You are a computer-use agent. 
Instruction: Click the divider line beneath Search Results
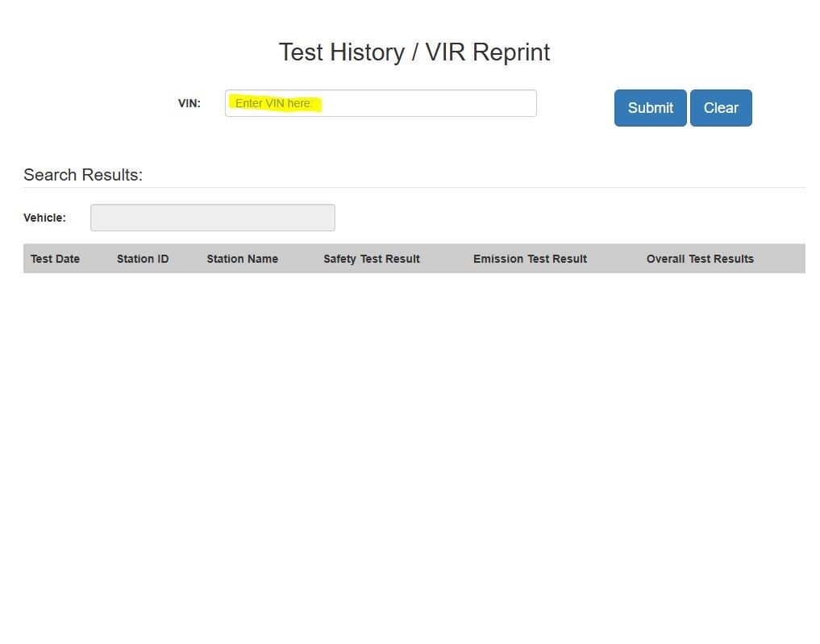[x=414, y=187]
